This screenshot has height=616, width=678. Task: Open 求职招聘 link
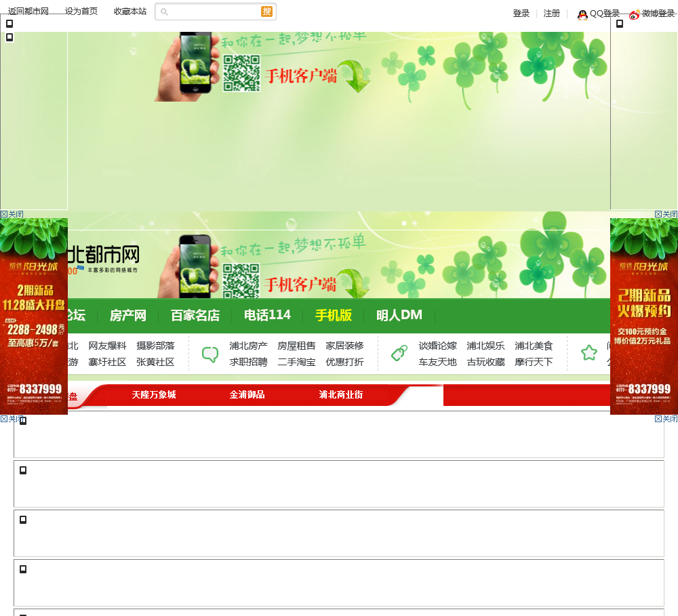[x=248, y=362]
